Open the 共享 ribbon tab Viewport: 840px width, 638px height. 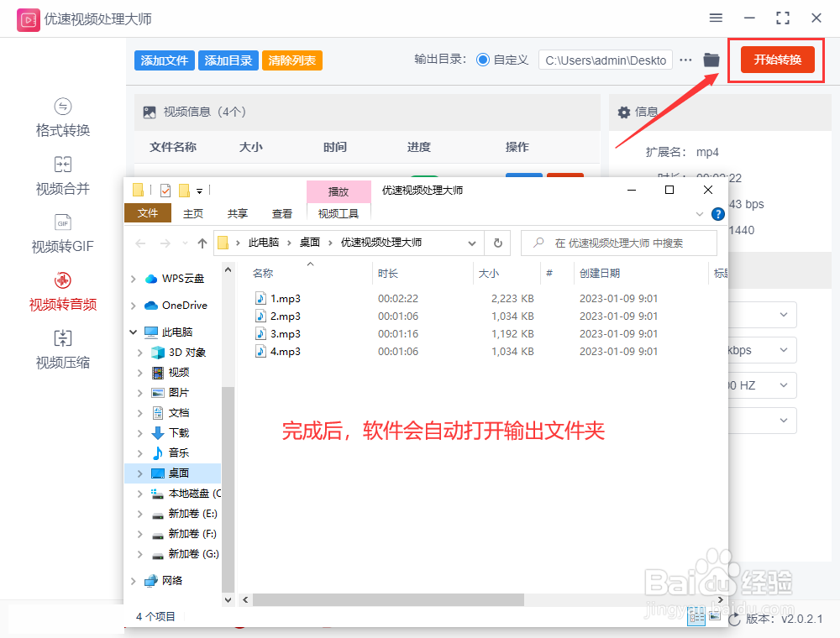point(238,213)
